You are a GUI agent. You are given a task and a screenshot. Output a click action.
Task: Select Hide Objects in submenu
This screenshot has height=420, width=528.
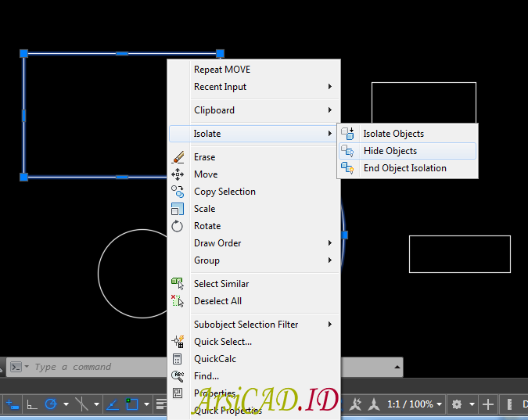click(408, 151)
